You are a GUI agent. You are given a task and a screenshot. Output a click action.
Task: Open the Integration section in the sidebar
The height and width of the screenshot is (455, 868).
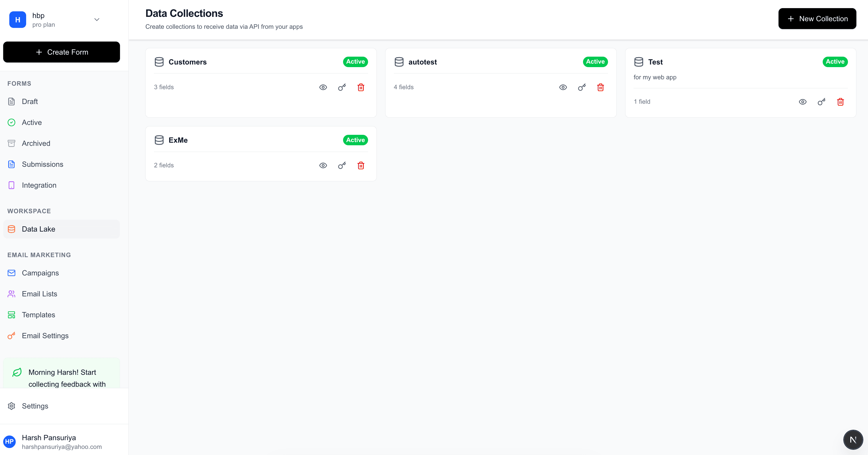tap(39, 185)
